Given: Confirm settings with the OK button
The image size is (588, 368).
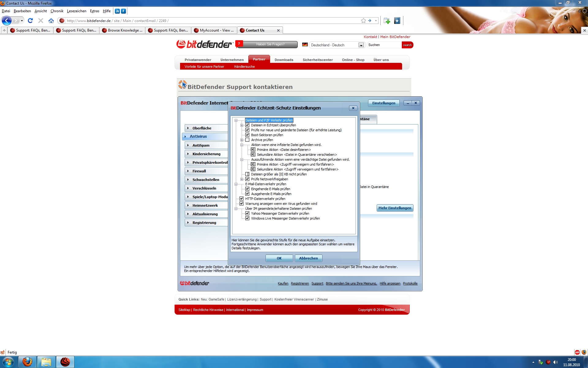Looking at the screenshot, I should pos(279,258).
